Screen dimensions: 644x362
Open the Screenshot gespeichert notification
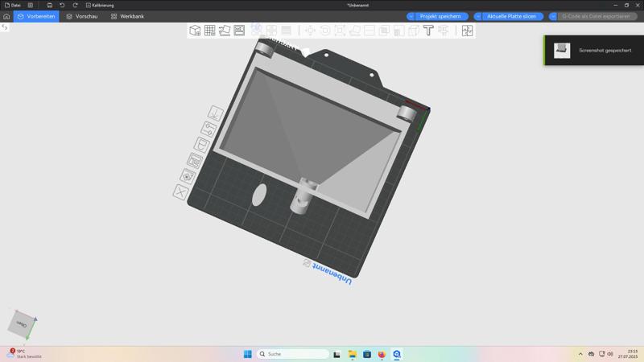click(x=594, y=50)
